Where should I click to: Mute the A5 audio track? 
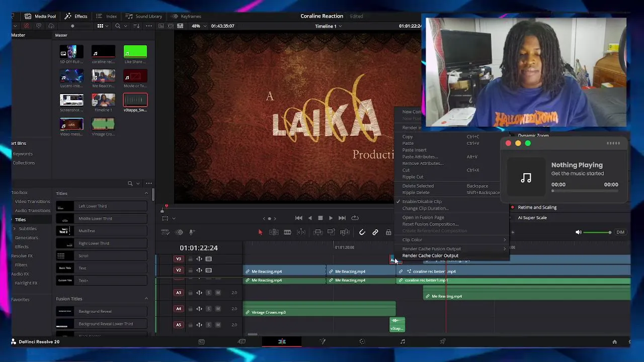(218, 325)
